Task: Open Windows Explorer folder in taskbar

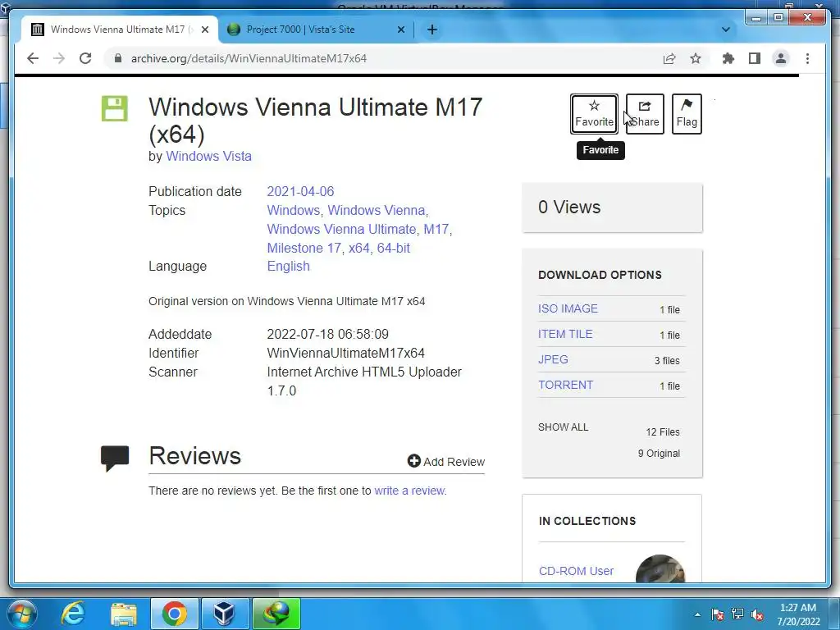Action: 124,614
